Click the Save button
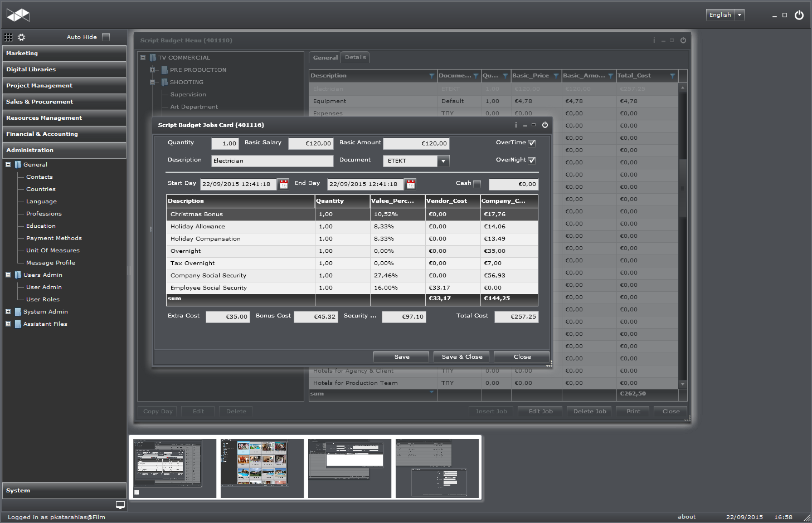This screenshot has height=523, width=812. 401,357
